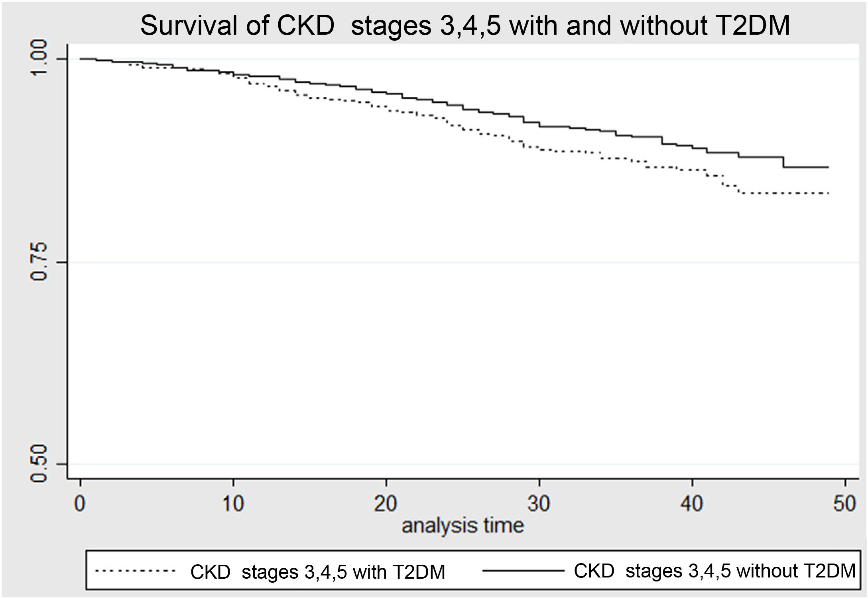The height and width of the screenshot is (599, 868).
Task: Click the dotted line sample in the legend
Action: pos(136,571)
